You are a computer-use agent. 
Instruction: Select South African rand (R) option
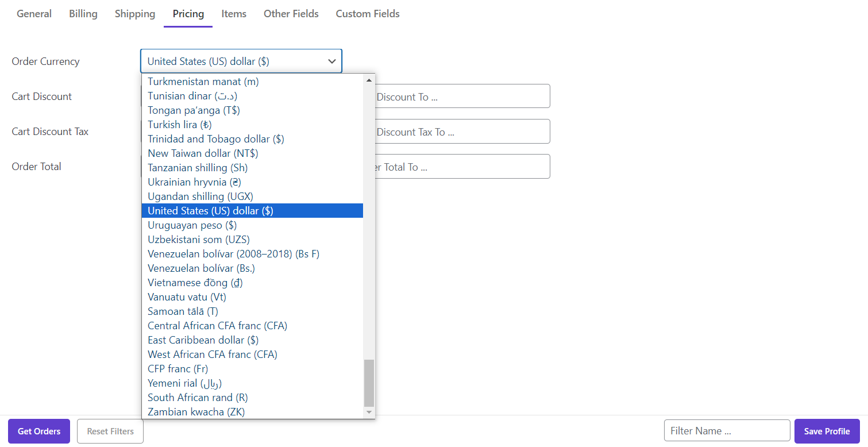(198, 398)
